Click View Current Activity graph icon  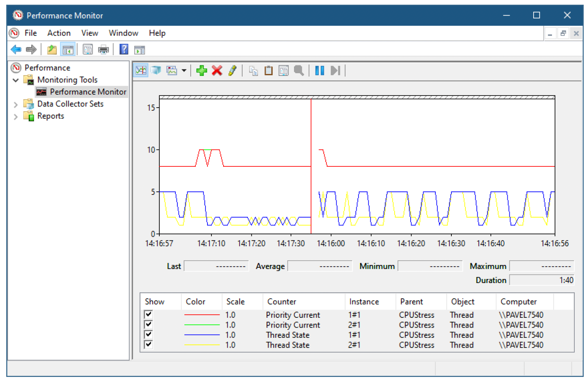point(141,70)
